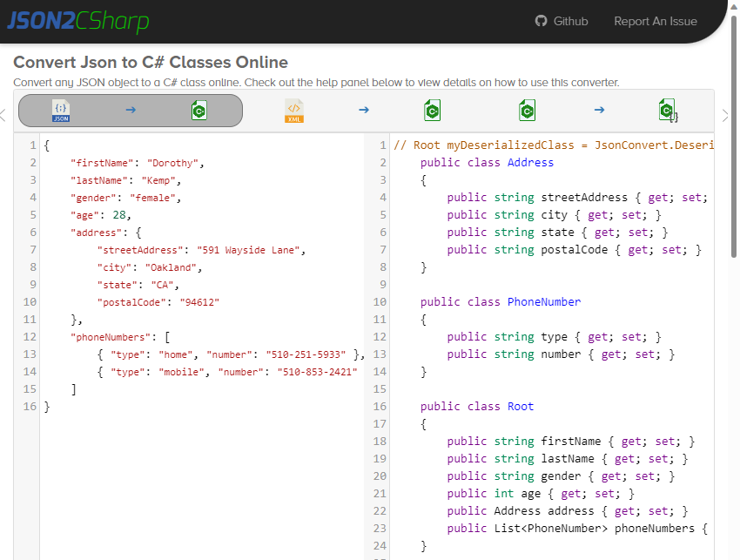This screenshot has height=560, width=740.
Task: Switch to the XML to C# converter tab
Action: coord(364,111)
